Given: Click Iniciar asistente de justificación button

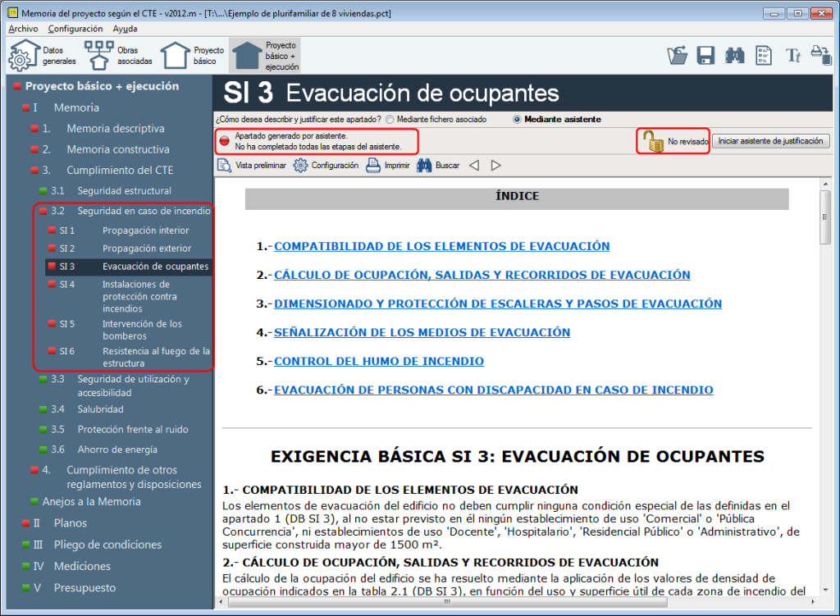Looking at the screenshot, I should 770,141.
